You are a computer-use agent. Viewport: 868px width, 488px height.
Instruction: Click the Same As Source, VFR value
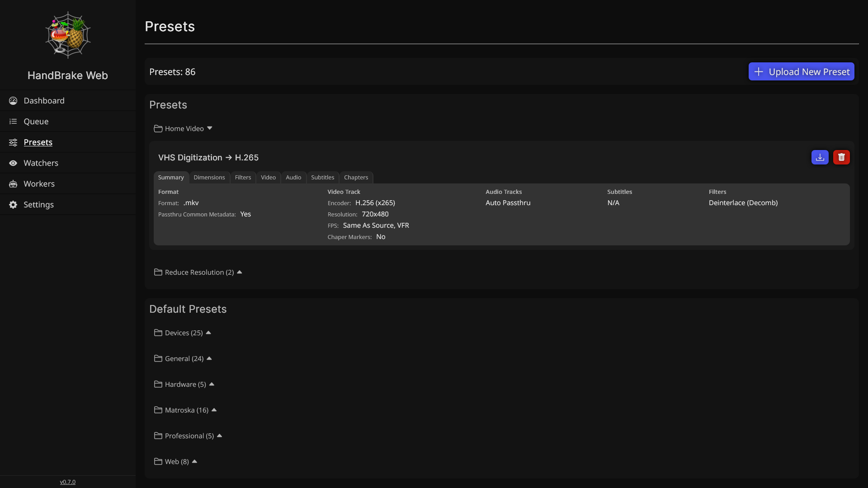click(x=376, y=225)
